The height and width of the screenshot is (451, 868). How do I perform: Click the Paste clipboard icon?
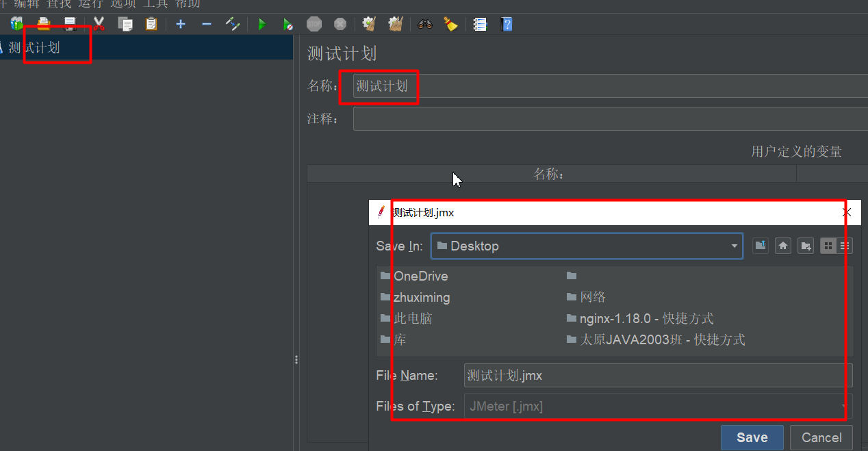(151, 25)
